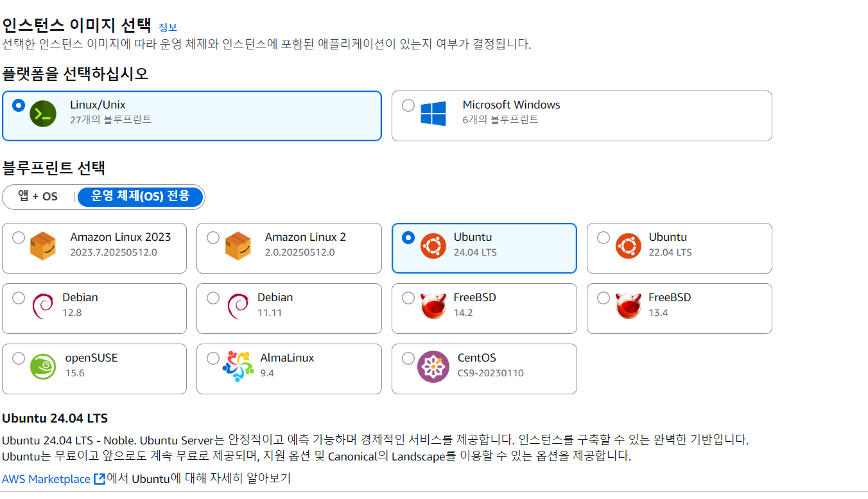868x499 pixels.
Task: Switch to the 운영 체제(OS) 전용 tab
Action: [141, 197]
